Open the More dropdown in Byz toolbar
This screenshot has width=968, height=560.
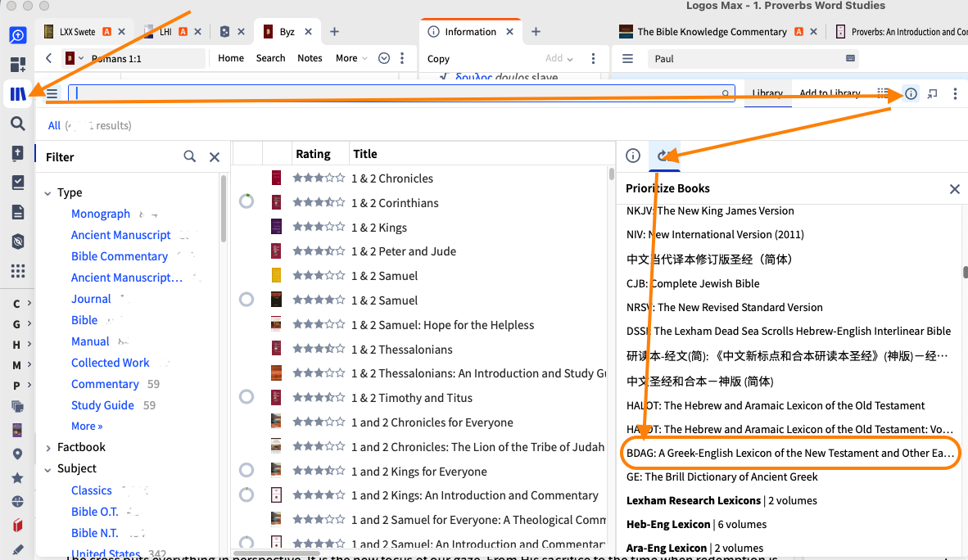[x=351, y=58]
